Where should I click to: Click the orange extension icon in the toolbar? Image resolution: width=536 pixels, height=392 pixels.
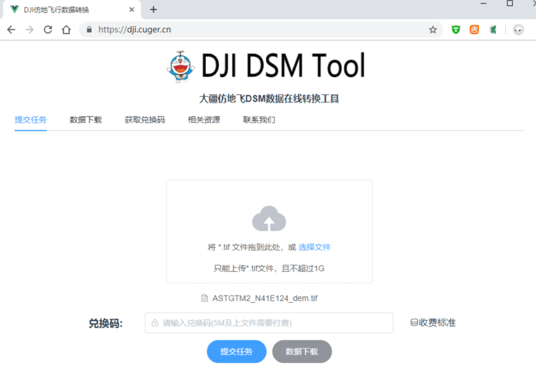[x=474, y=29]
